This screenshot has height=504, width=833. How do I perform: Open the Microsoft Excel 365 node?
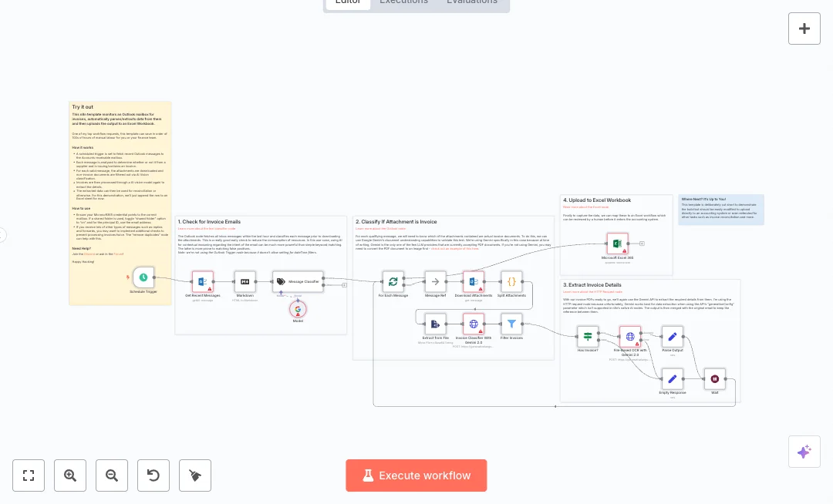click(x=617, y=244)
